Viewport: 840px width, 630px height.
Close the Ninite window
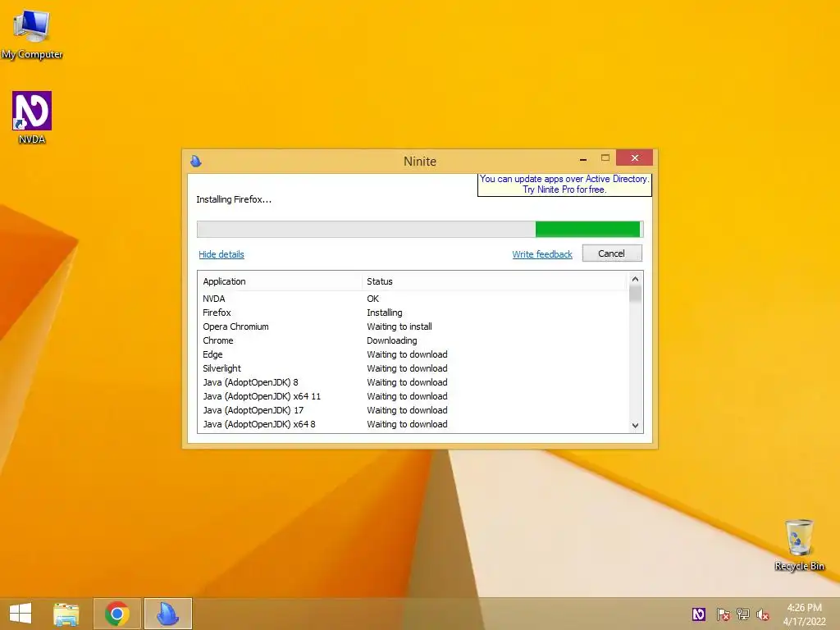coord(634,157)
